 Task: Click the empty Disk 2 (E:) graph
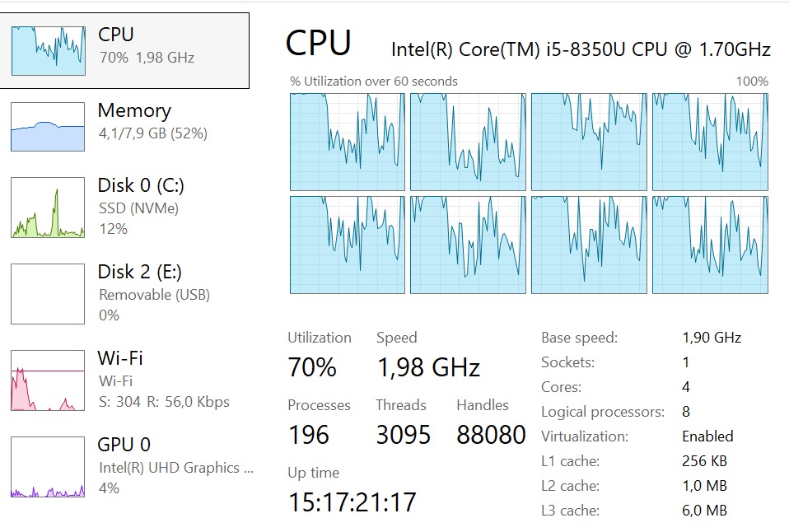click(x=48, y=294)
